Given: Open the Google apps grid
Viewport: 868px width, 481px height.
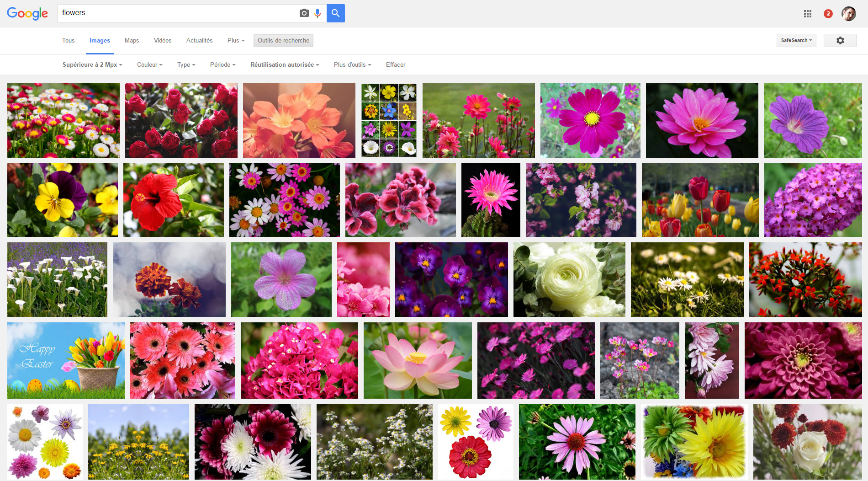Looking at the screenshot, I should [808, 14].
